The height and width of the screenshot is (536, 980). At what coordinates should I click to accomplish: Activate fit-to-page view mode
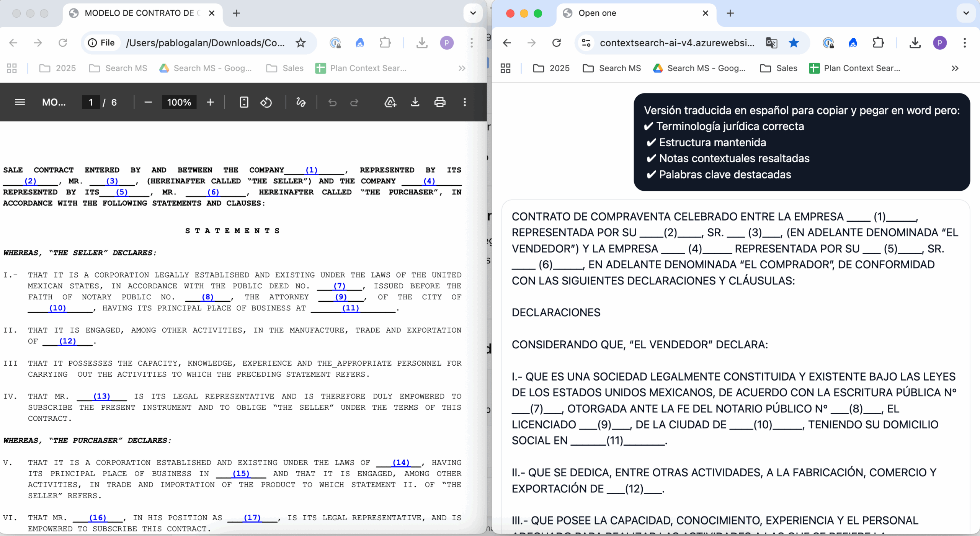pos(244,102)
